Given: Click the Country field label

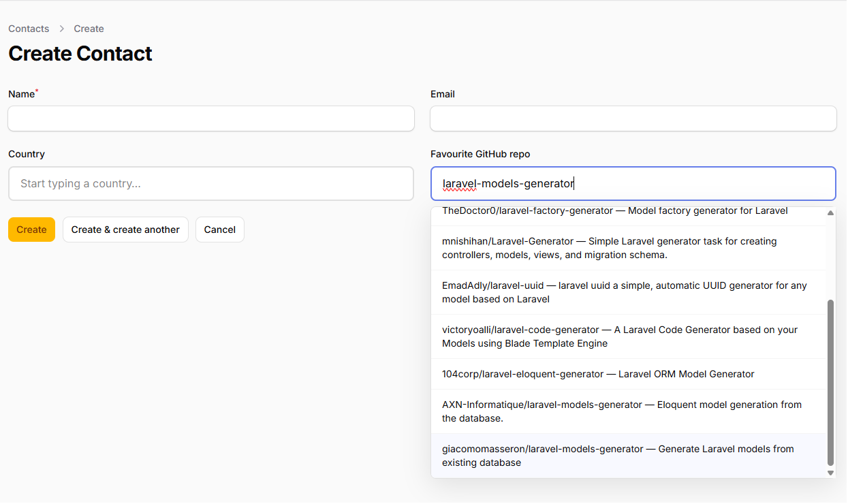Looking at the screenshot, I should [27, 154].
